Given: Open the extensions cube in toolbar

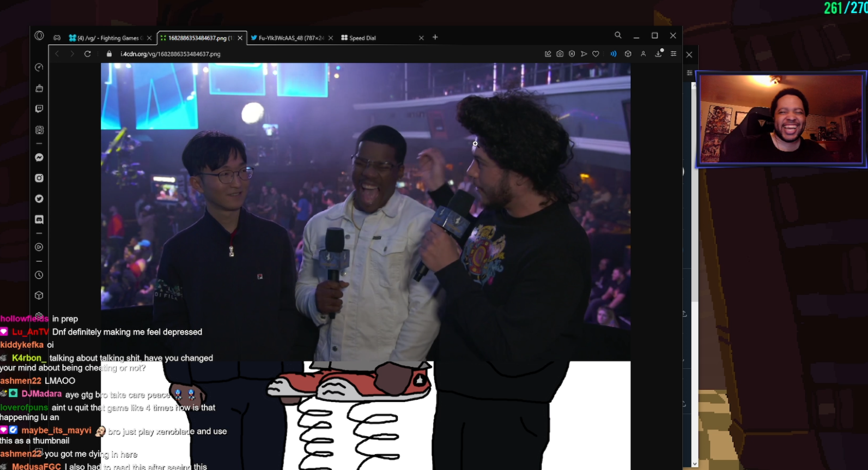Looking at the screenshot, I should point(628,54).
